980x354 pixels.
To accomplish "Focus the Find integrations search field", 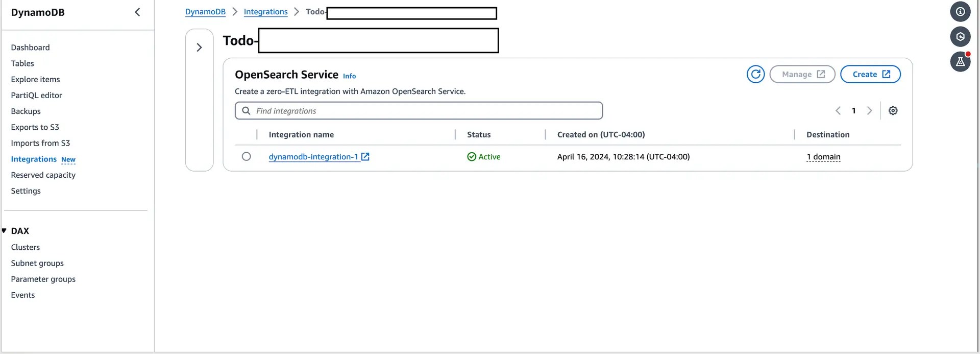I will 419,111.
